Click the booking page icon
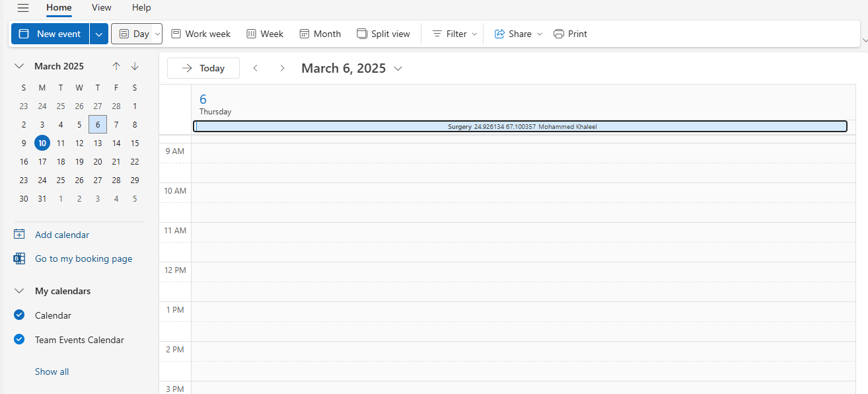Image resolution: width=868 pixels, height=394 pixels. [19, 258]
